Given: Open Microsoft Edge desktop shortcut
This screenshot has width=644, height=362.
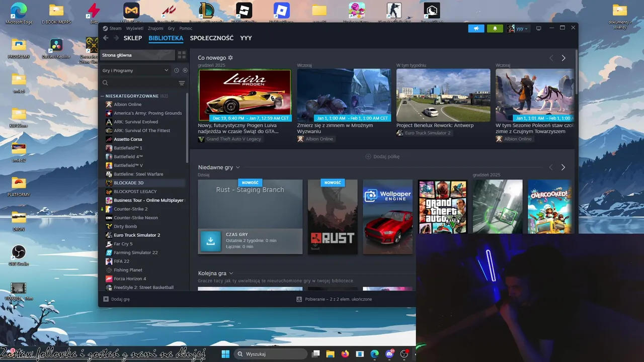Looking at the screenshot, I should 19,14.
